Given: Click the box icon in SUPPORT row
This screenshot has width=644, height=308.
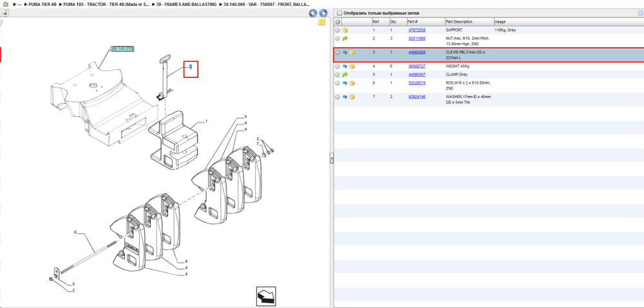Looking at the screenshot, I should [345, 30].
